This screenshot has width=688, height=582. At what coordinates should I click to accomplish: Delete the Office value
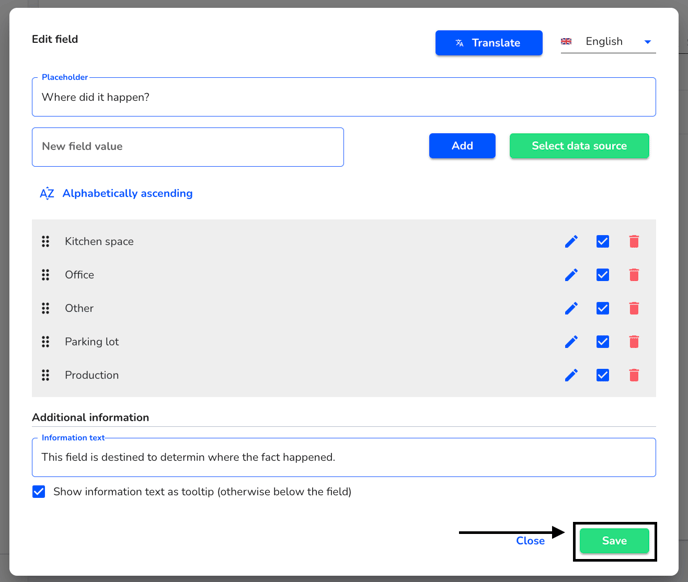tap(634, 275)
